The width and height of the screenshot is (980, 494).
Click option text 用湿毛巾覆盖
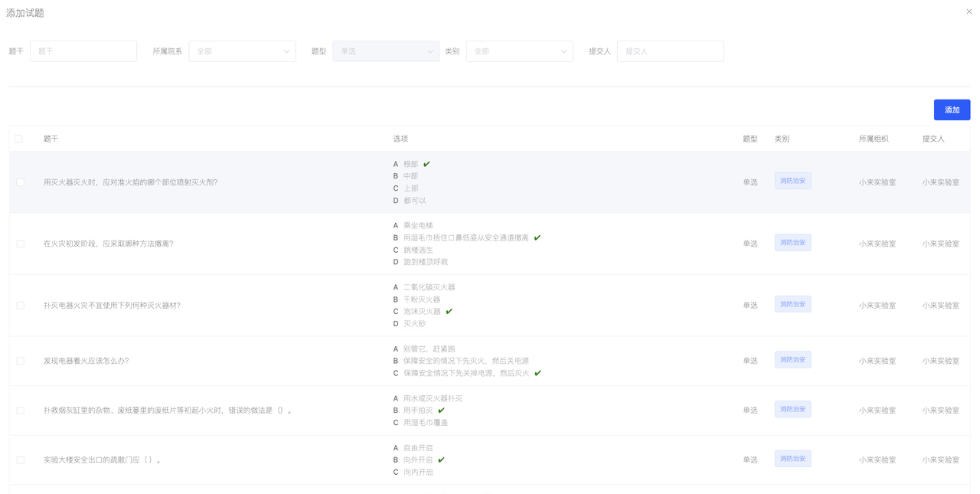(x=426, y=423)
